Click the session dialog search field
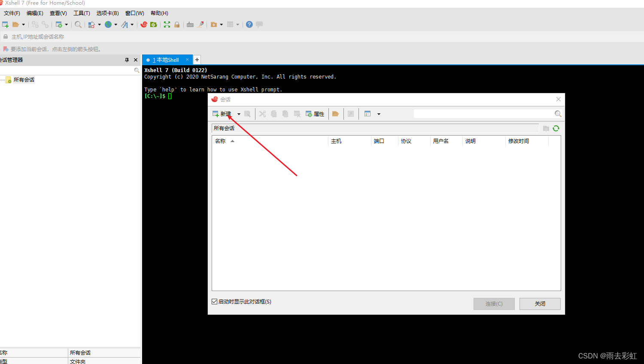 (x=484, y=114)
